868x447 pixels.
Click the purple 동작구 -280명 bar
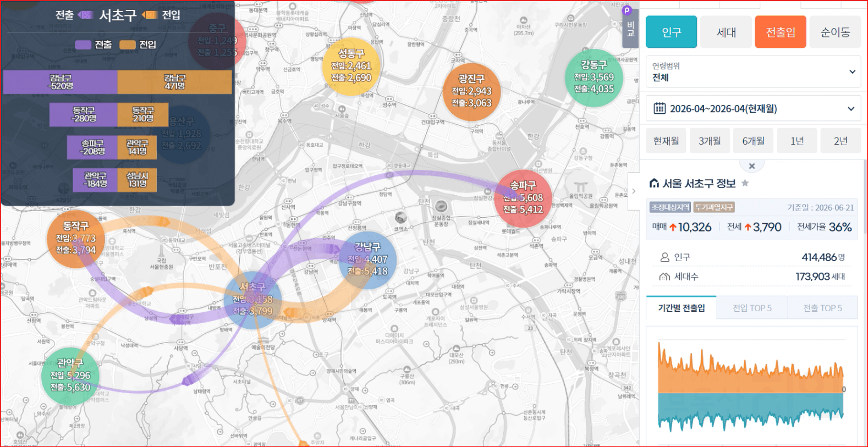84,115
